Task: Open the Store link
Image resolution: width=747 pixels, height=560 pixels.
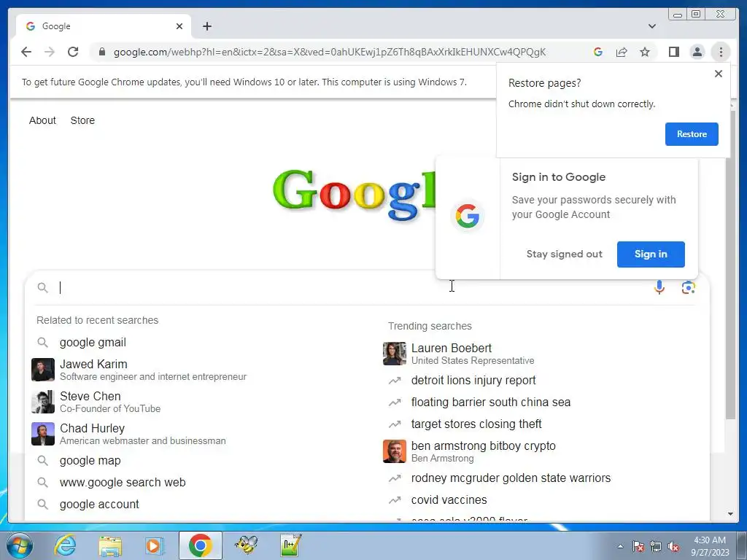Action: click(x=82, y=120)
